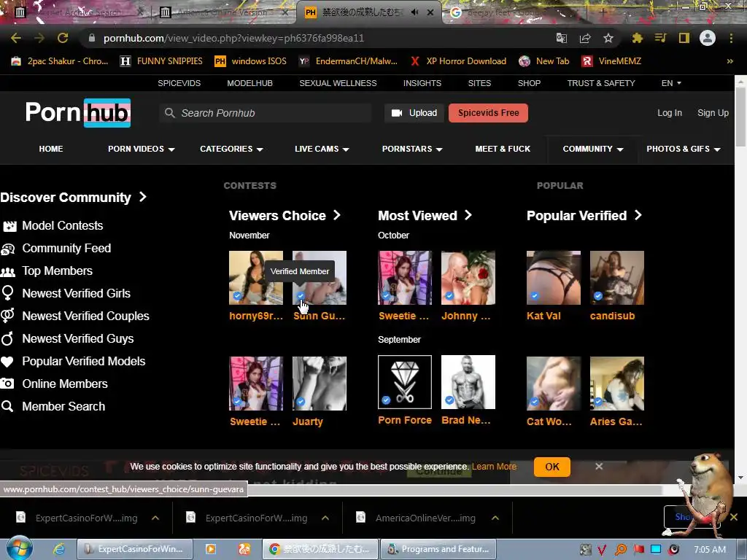This screenshot has width=747, height=560.
Task: Open Discover Community via its arrow
Action: point(142,197)
